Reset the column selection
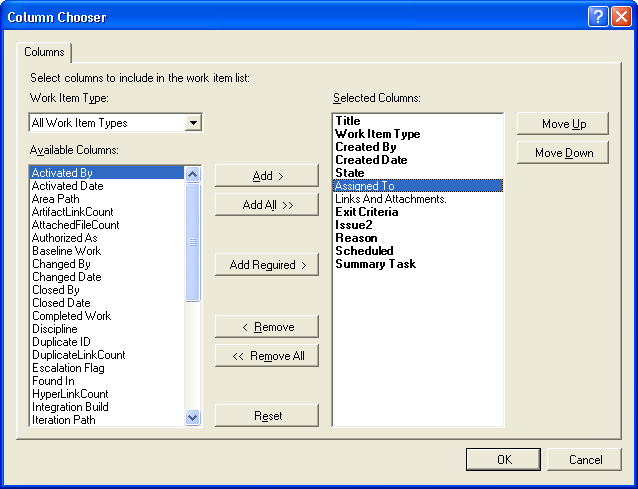The image size is (638, 489). click(267, 416)
